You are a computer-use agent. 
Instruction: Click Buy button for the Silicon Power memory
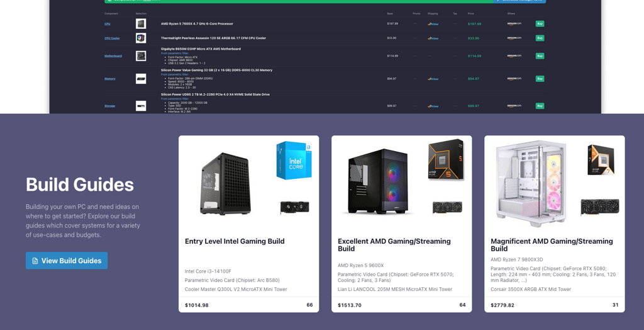point(540,79)
